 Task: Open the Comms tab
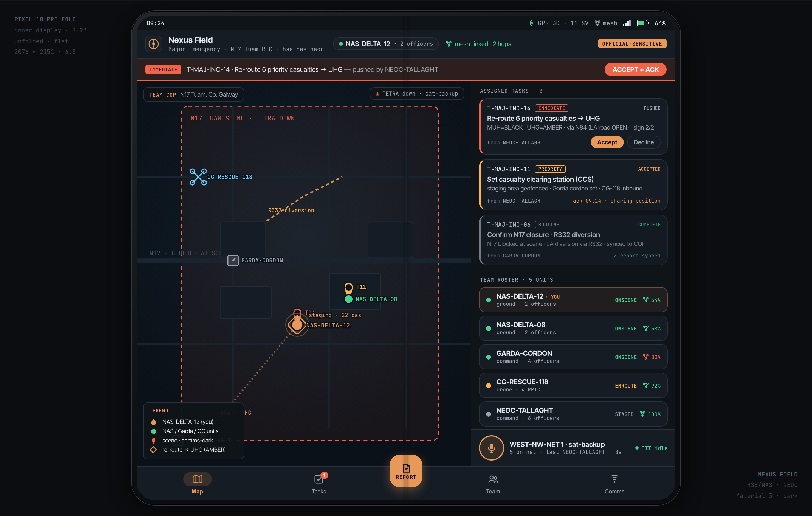(x=614, y=484)
